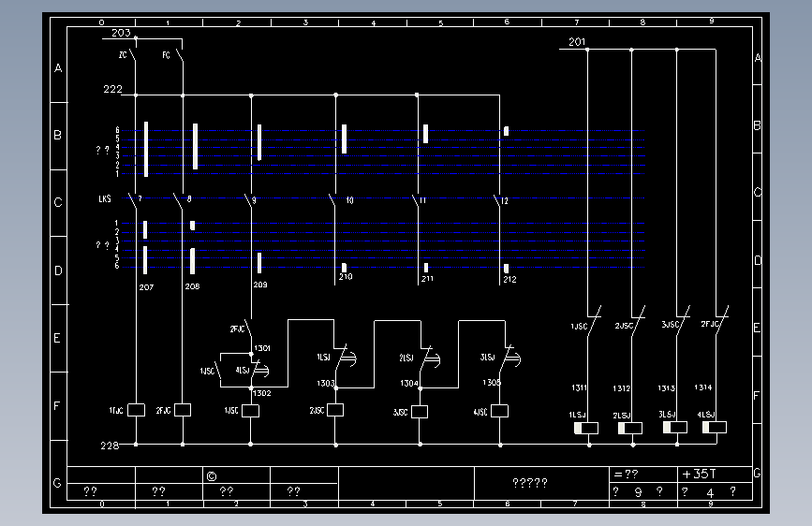Click wire number label 201

[577, 42]
